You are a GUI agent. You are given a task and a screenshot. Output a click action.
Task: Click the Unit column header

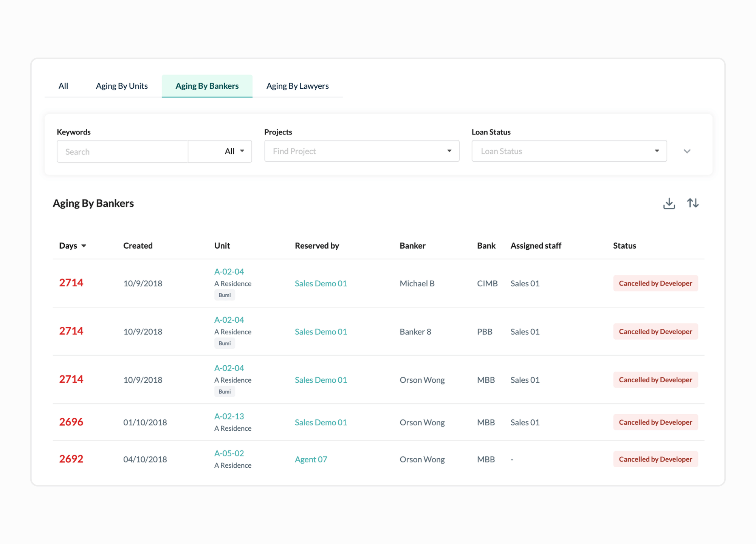pyautogui.click(x=222, y=246)
